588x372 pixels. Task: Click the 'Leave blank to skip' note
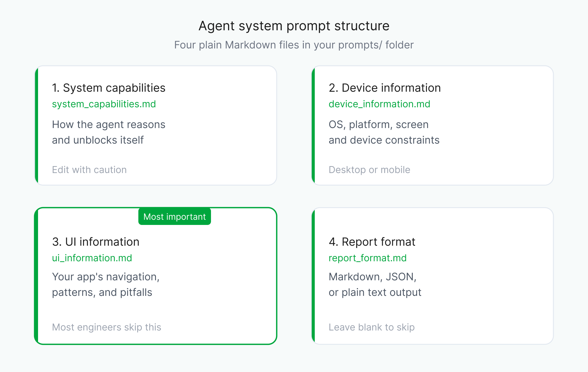click(x=372, y=327)
